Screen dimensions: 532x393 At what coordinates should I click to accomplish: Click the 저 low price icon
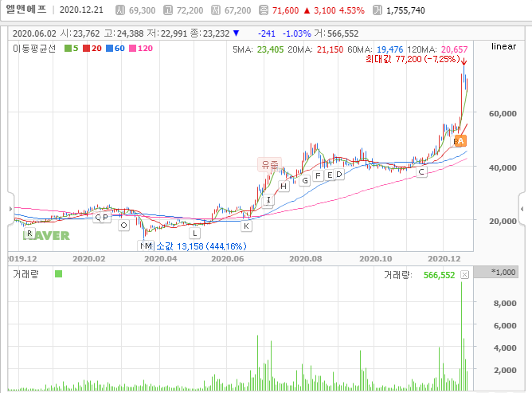coord(216,10)
